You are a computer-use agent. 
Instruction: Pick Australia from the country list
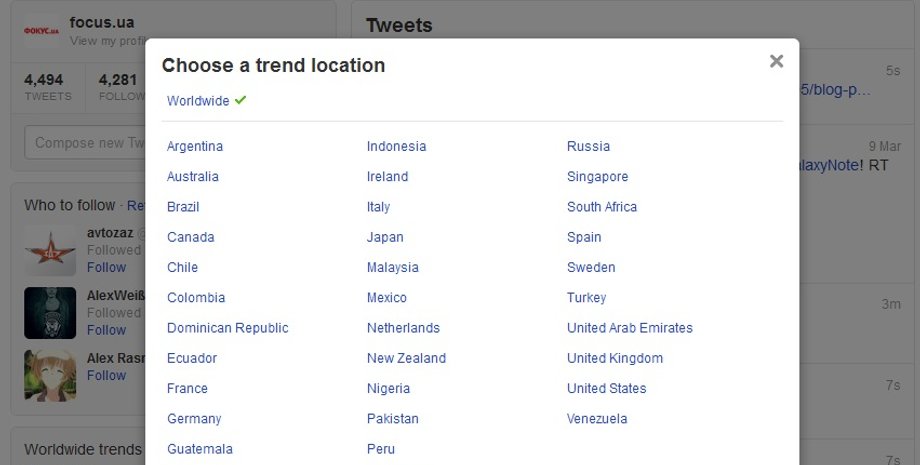pos(193,177)
